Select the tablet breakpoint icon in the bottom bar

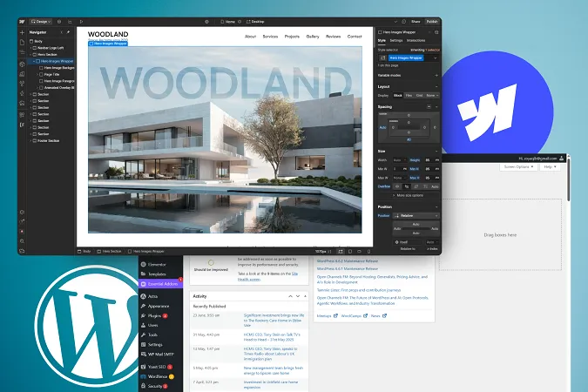tap(350, 252)
